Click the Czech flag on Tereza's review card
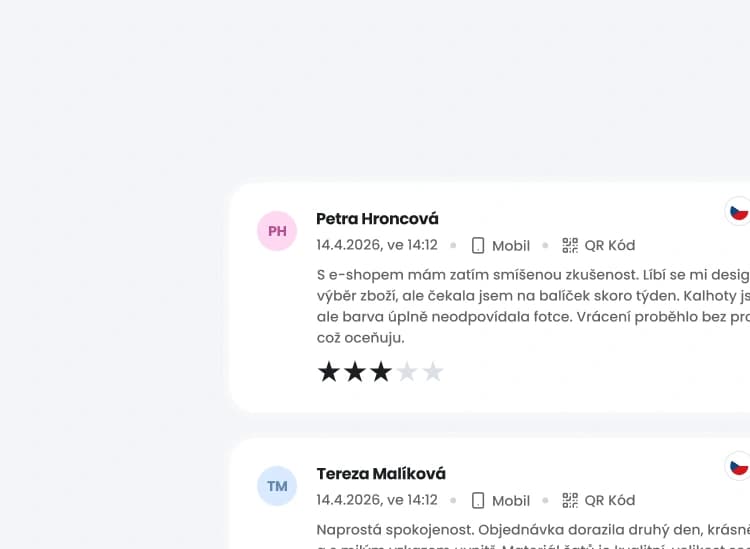This screenshot has height=549, width=750. pyautogui.click(x=738, y=466)
